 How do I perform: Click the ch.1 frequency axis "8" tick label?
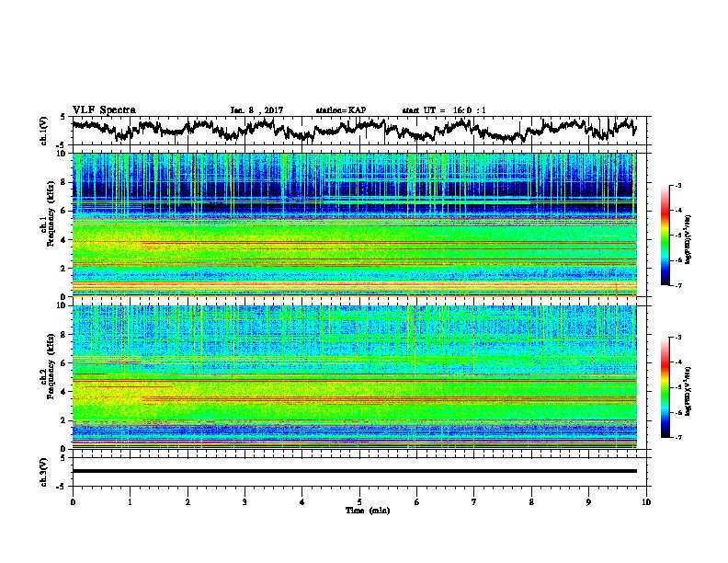pos(64,182)
